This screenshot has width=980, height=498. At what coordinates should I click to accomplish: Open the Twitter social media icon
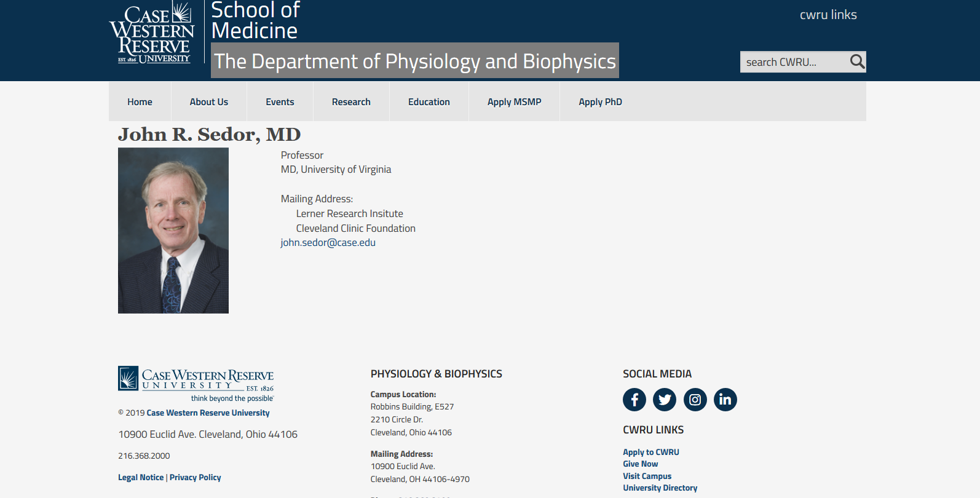(665, 400)
